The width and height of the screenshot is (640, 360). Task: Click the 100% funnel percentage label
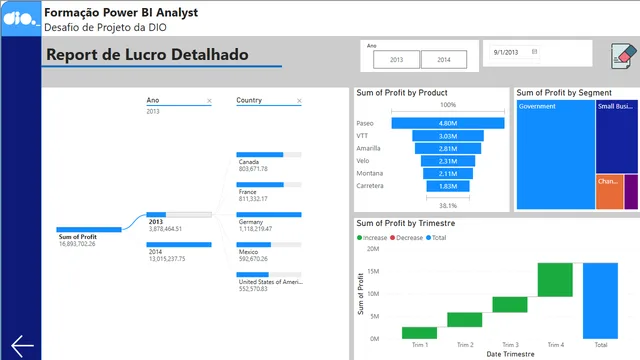(448, 105)
